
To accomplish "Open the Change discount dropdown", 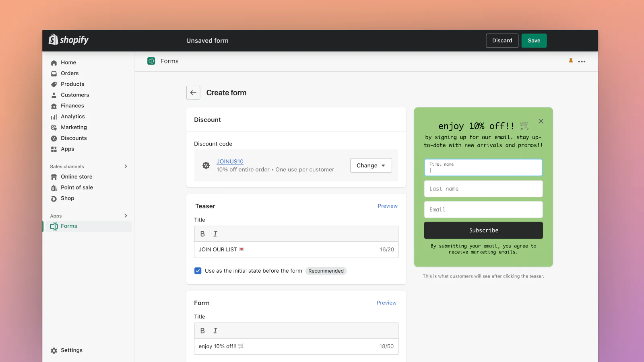I will [371, 165].
